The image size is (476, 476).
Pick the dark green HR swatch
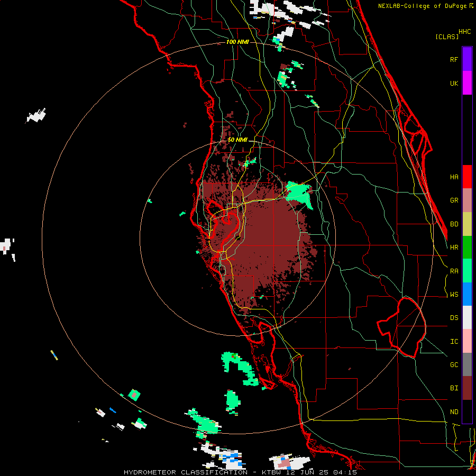tap(467, 248)
